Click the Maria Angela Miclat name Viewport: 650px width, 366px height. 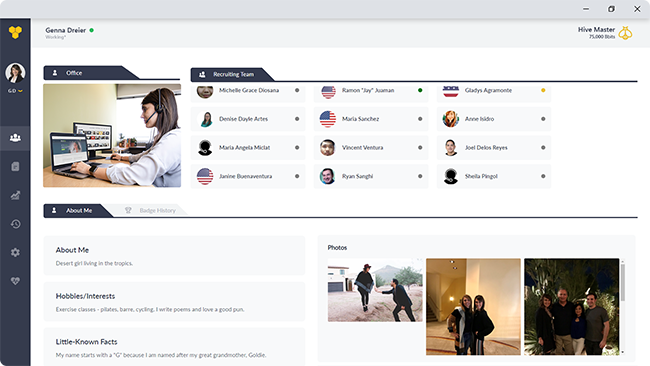click(245, 148)
